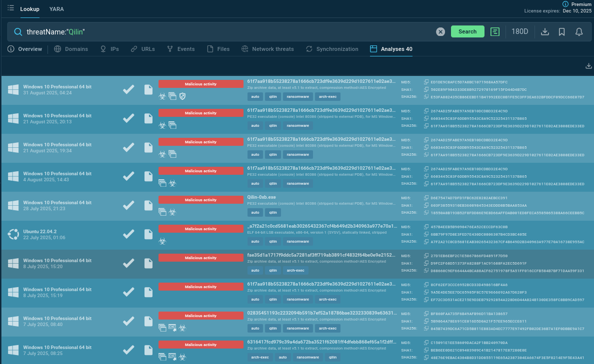Click download icon in the search bar
This screenshot has height=364, width=594.
tap(545, 31)
